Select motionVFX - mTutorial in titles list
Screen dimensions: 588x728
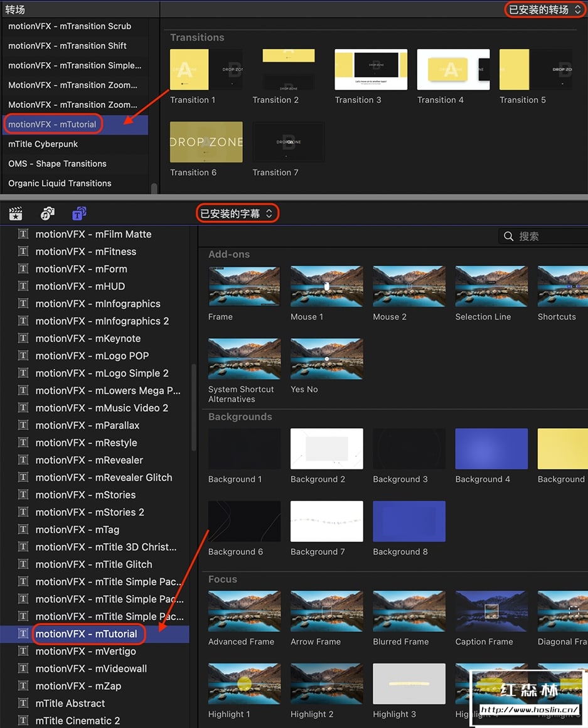coord(95,634)
